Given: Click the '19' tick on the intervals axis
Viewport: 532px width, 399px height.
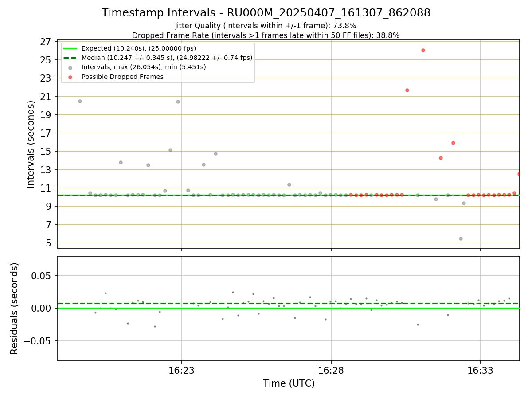Looking at the screenshot, I should tap(46, 115).
